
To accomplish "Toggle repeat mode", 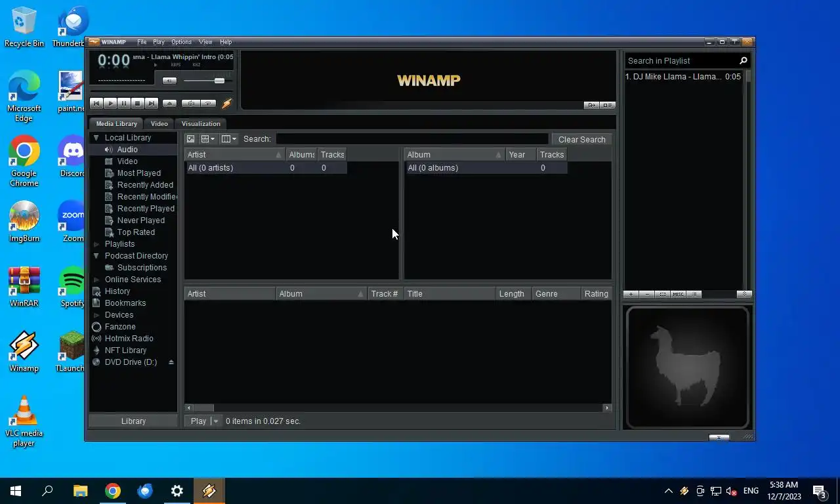I will [208, 103].
